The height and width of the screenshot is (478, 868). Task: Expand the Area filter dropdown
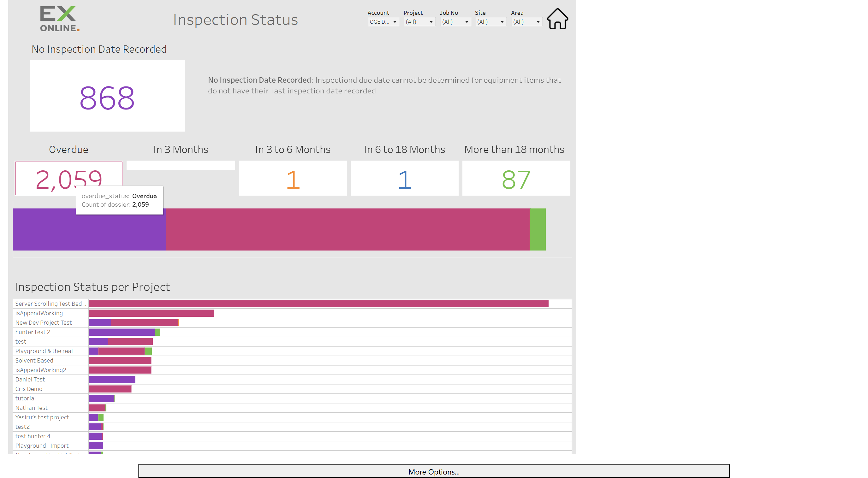coord(527,22)
